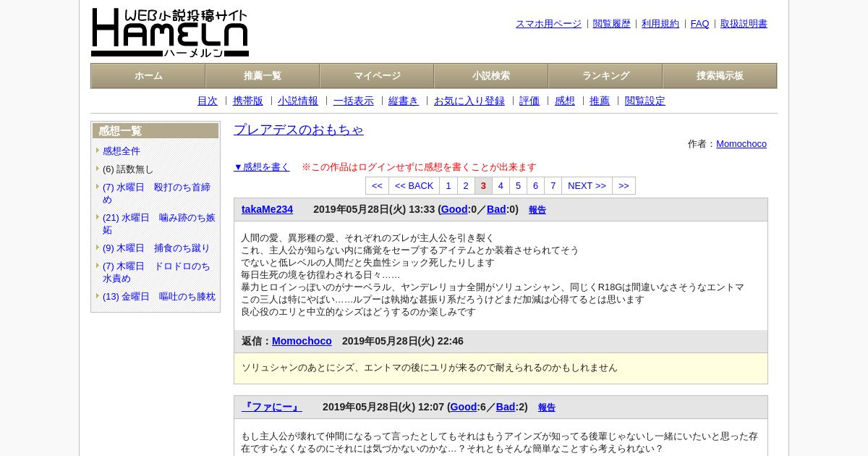Click the ▼感想を書く link
This screenshot has height=456, width=868.
pyautogui.click(x=262, y=167)
